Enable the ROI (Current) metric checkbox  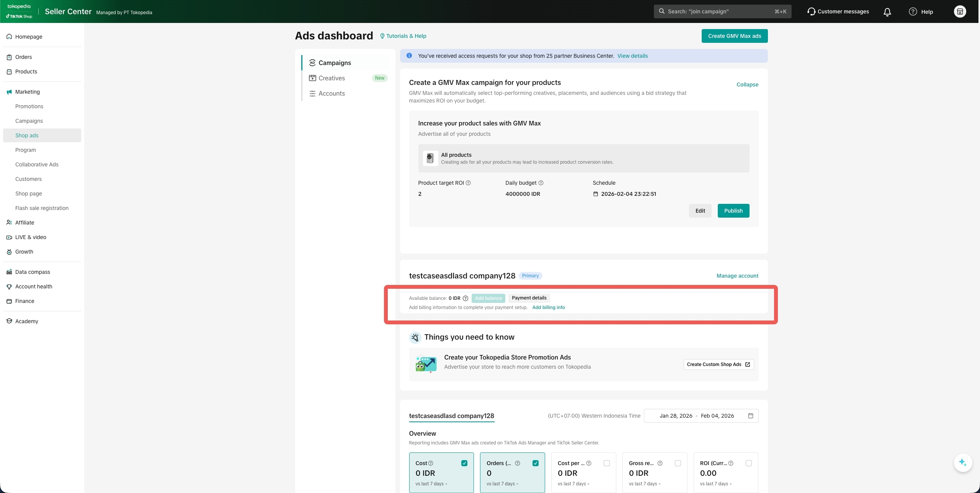(x=749, y=463)
